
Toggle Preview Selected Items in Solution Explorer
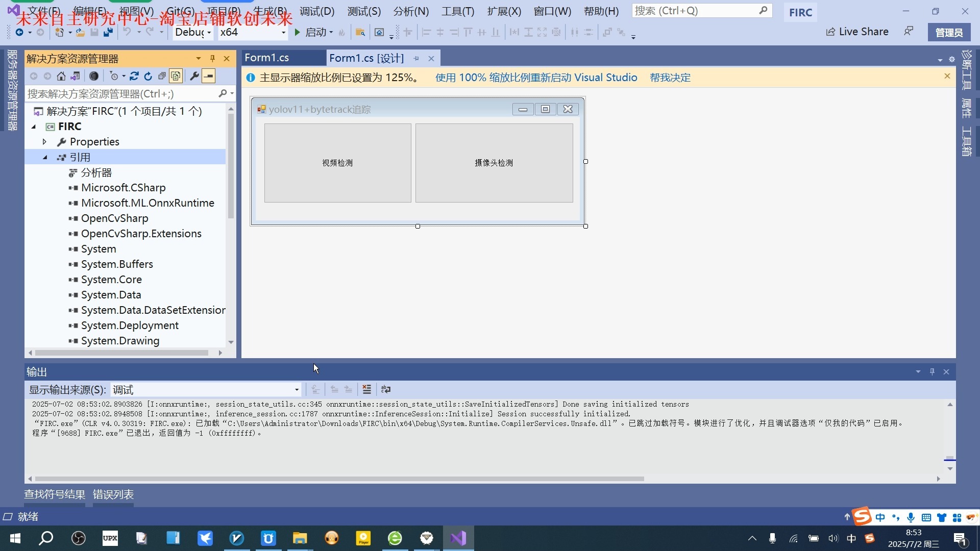click(176, 76)
